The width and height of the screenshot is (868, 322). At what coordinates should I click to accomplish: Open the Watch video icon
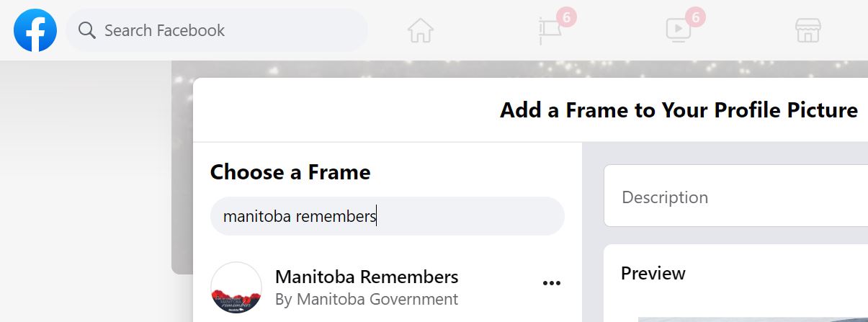pyautogui.click(x=678, y=30)
